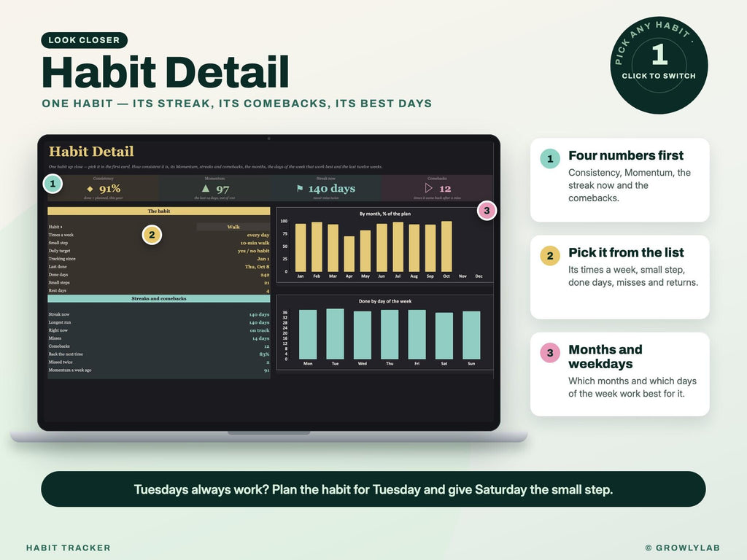Click the Nov axis label in monthly chart
This screenshot has height=560, width=747.
pos(462,276)
